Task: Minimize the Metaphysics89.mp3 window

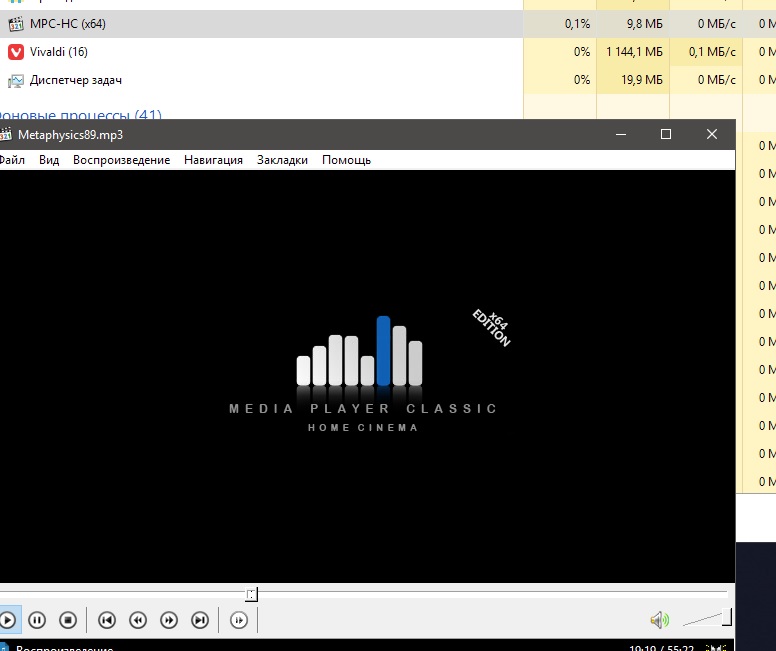Action: (621, 134)
